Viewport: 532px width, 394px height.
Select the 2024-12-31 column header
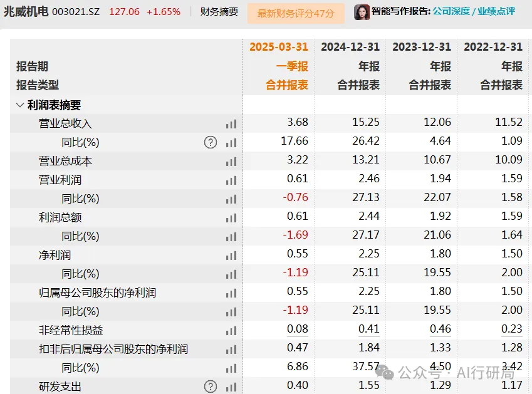(350, 47)
